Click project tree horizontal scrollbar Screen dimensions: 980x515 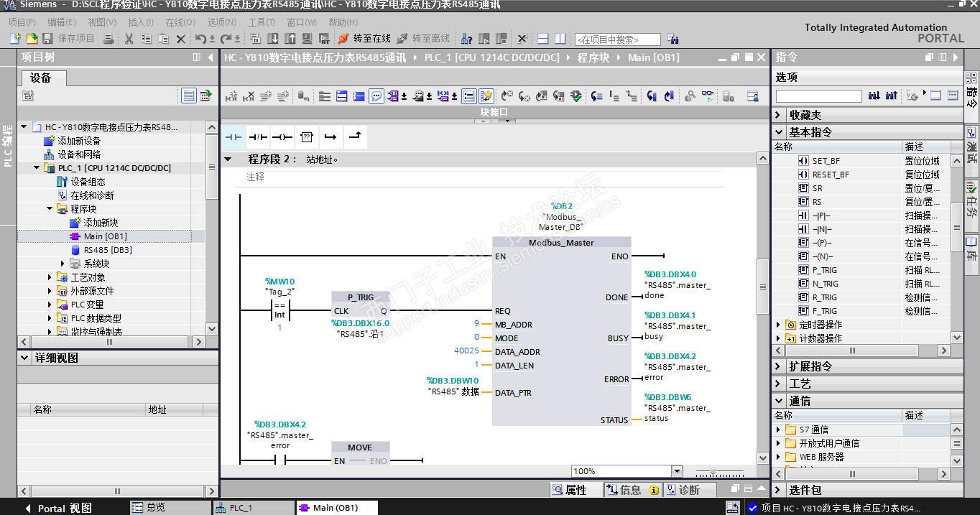click(109, 343)
